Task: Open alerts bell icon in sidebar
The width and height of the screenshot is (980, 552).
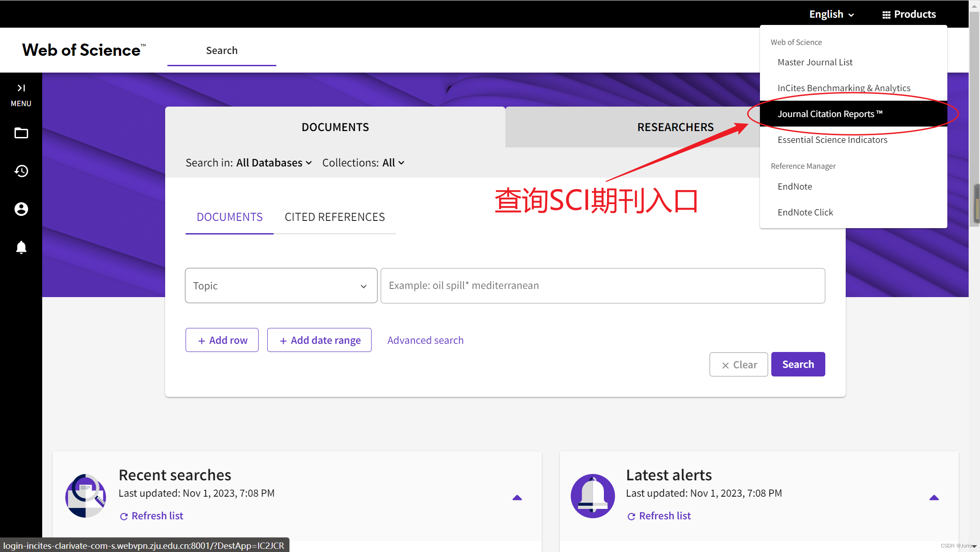Action: pyautogui.click(x=21, y=247)
